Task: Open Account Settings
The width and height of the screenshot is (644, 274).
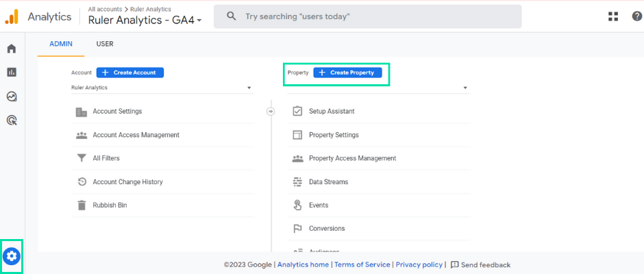Action: click(117, 112)
